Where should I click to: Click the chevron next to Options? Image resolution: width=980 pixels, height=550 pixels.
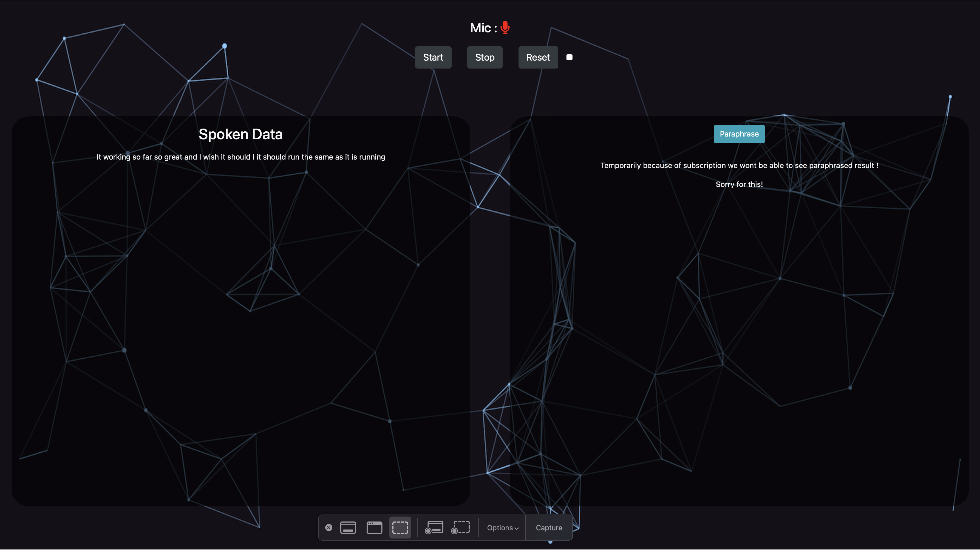[516, 528]
